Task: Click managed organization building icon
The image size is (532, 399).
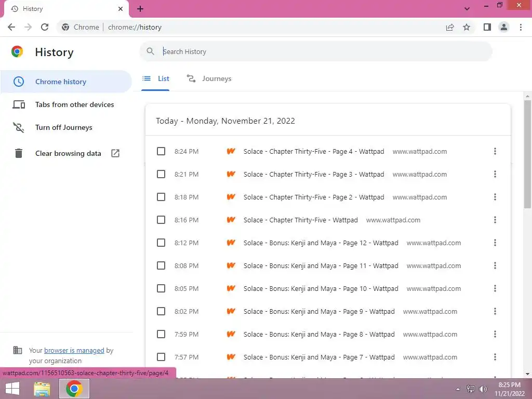Action: [17, 350]
